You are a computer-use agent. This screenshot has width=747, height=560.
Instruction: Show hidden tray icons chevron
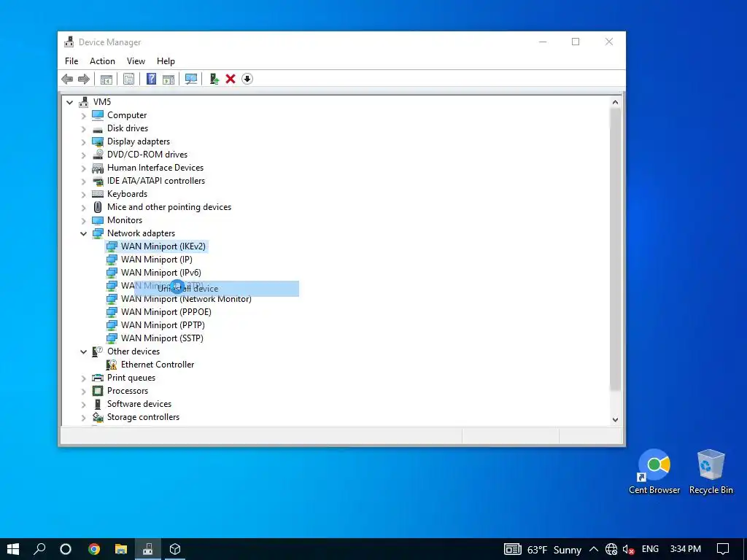pos(594,549)
